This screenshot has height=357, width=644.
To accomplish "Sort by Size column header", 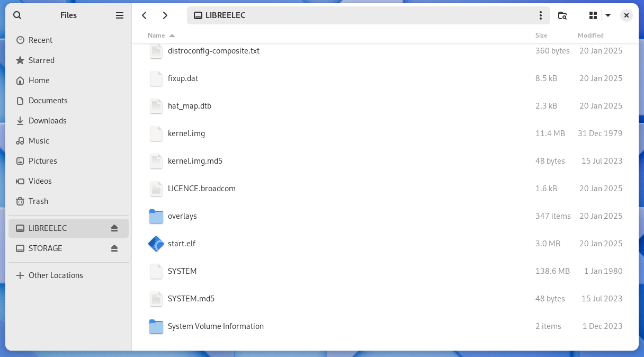I will tap(541, 35).
